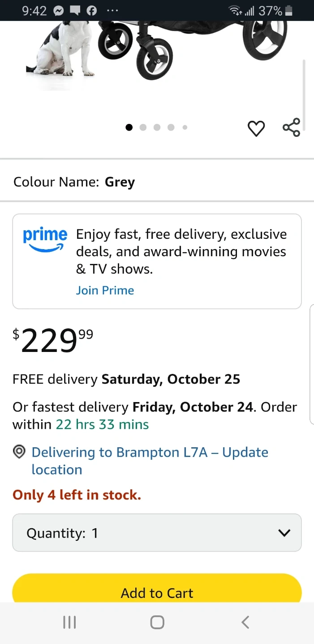Viewport: 314px width, 644px height.
Task: Tap the Join Prime link
Action: tap(105, 290)
